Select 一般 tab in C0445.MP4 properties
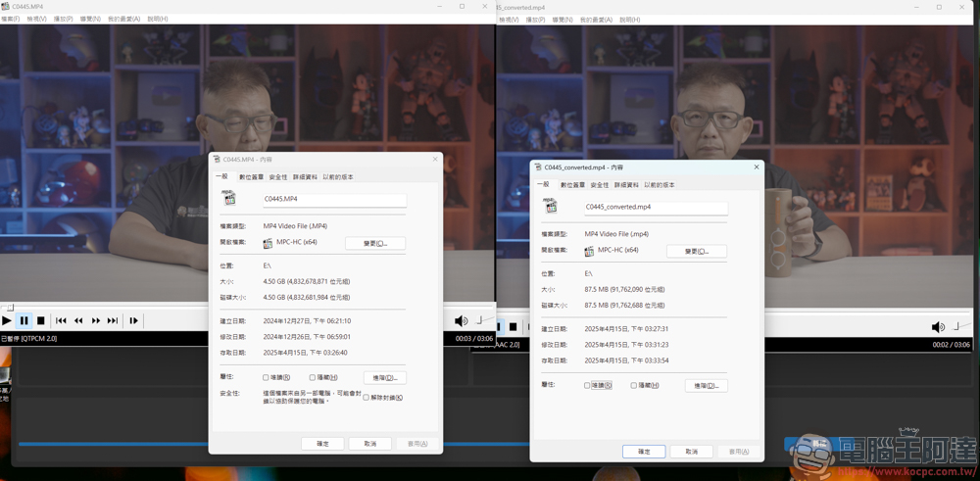Screen dimensions: 980x481 point(222,176)
